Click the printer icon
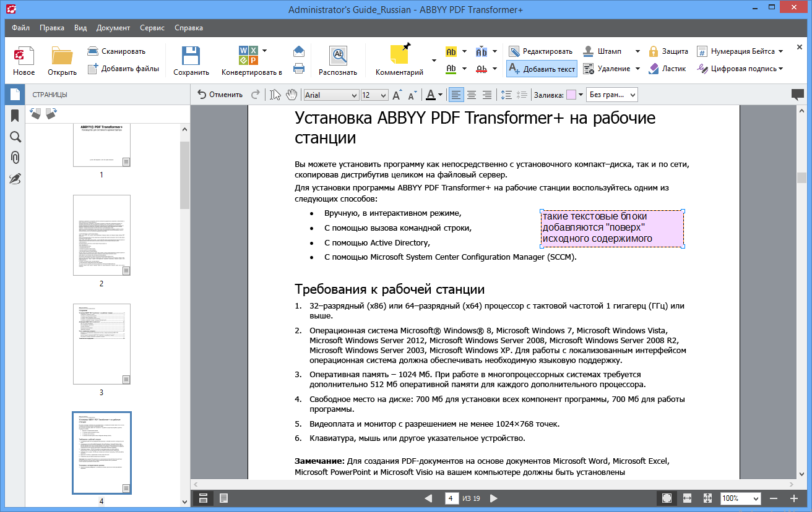 click(x=299, y=69)
